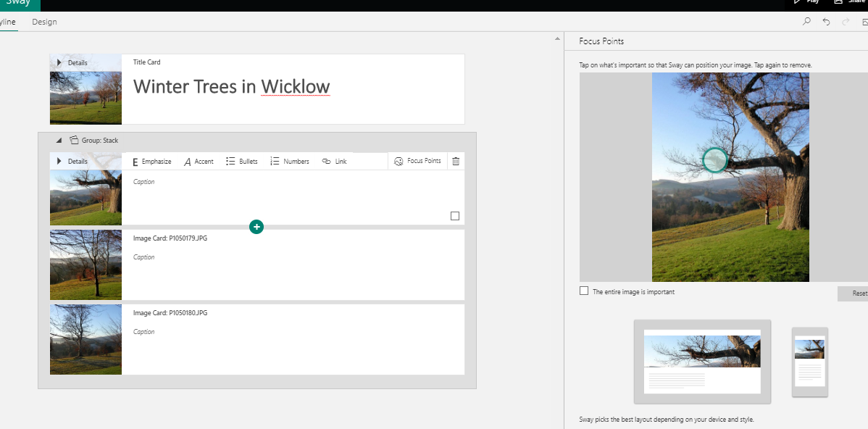
Task: Click the green plus add-content button
Action: (x=256, y=227)
